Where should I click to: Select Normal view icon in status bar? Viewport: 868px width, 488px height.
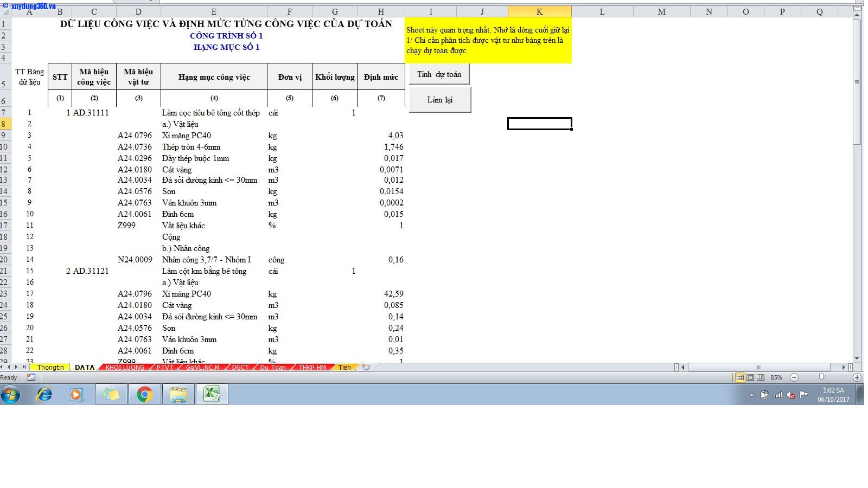[x=740, y=377]
